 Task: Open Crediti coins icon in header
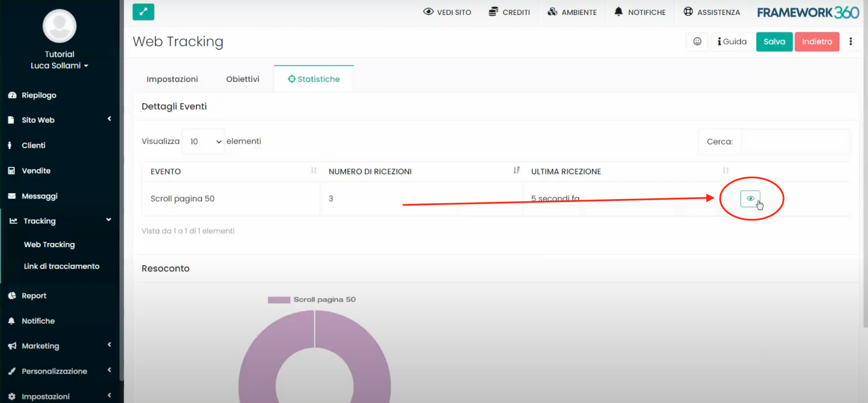pos(493,12)
